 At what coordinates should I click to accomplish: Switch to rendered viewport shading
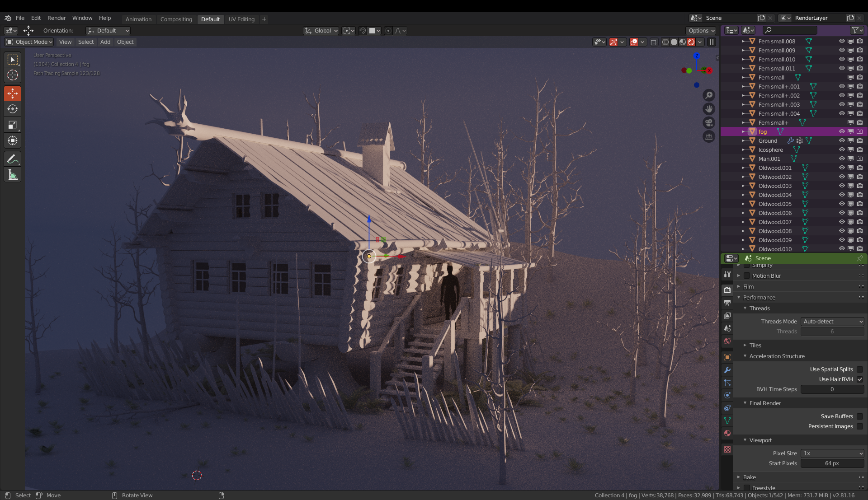point(691,42)
